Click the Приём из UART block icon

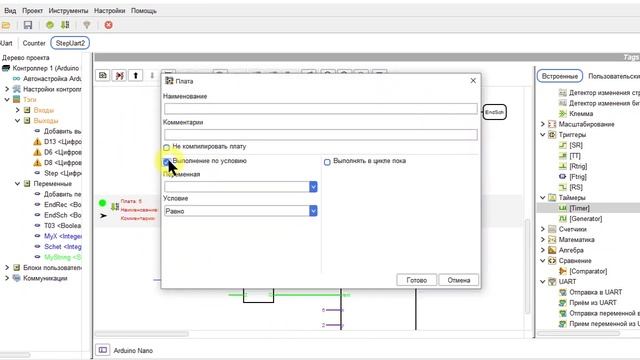(562, 303)
